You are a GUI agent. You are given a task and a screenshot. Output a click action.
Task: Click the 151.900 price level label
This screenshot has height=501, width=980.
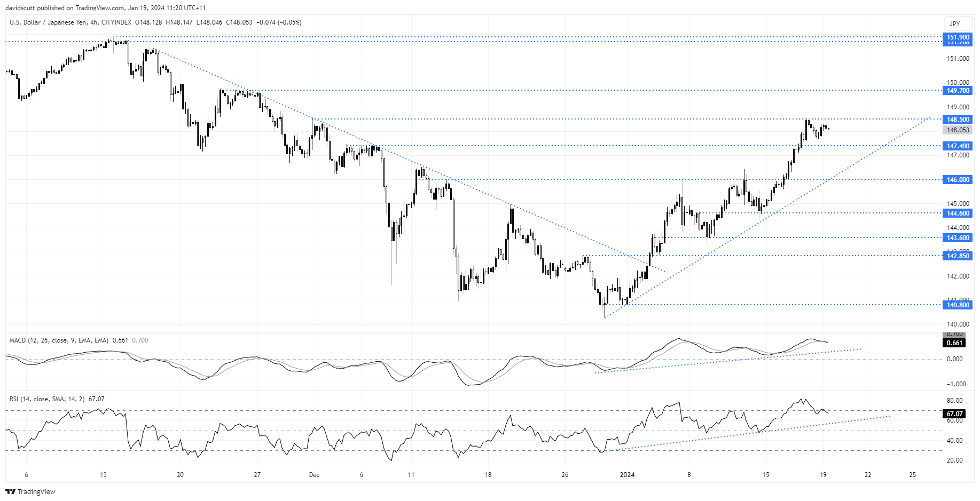[958, 37]
